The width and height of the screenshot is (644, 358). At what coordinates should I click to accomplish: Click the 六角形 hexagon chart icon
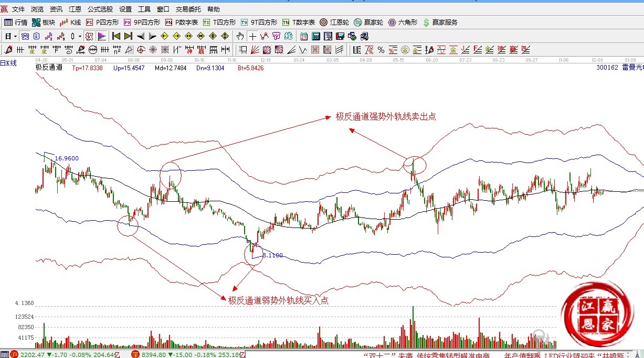coord(403,23)
